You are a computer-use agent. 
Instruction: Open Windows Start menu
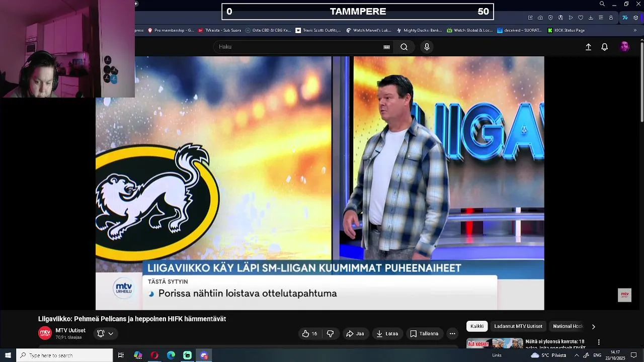coord(8,355)
